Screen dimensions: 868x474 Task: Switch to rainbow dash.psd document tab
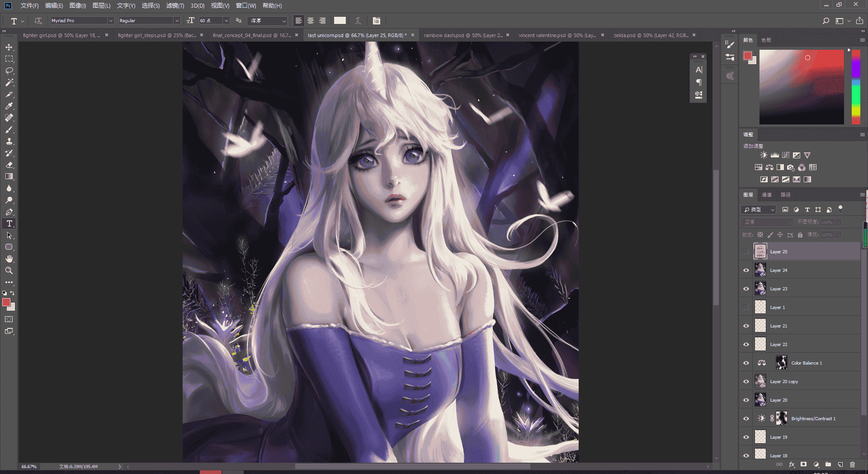pos(463,35)
